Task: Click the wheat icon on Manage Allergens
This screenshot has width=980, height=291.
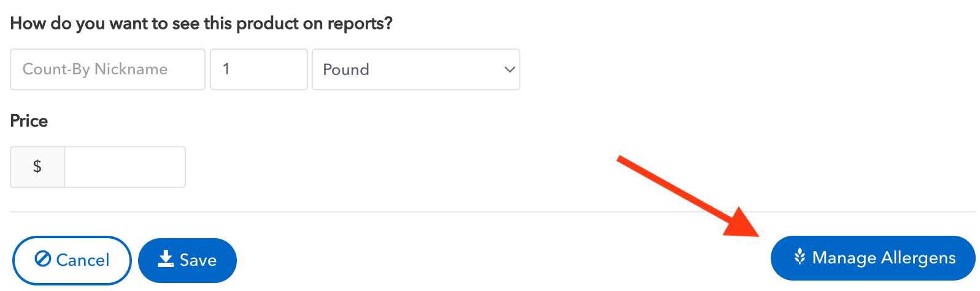Action: (x=799, y=257)
